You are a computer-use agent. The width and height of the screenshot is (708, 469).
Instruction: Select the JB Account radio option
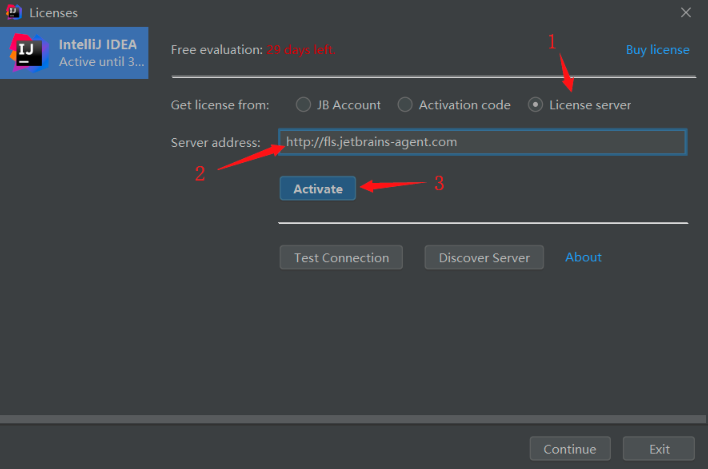click(x=303, y=105)
